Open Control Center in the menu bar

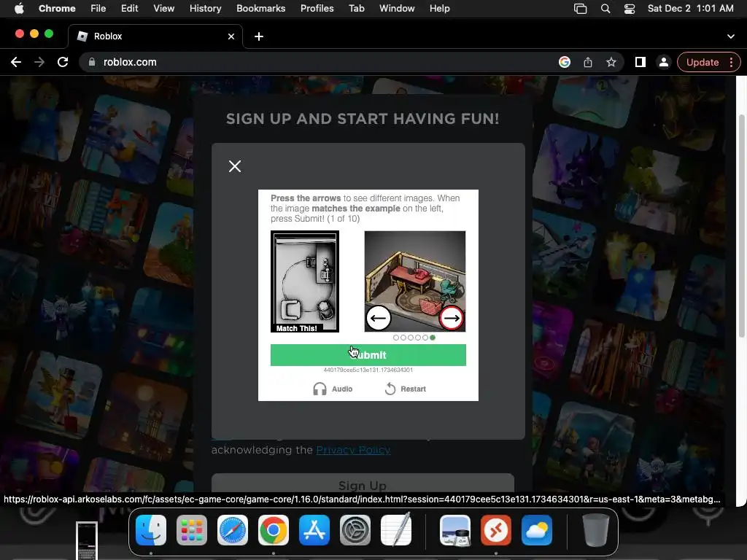click(x=630, y=9)
